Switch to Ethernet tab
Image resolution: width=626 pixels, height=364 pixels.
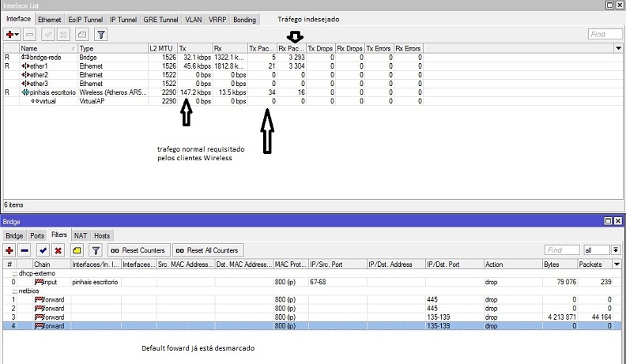[50, 20]
